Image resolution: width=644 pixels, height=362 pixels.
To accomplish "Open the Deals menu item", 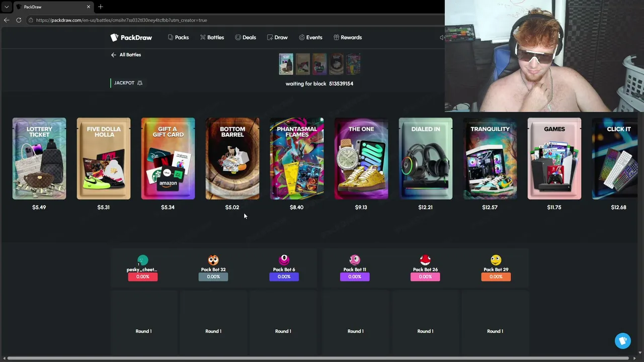I will [x=246, y=37].
